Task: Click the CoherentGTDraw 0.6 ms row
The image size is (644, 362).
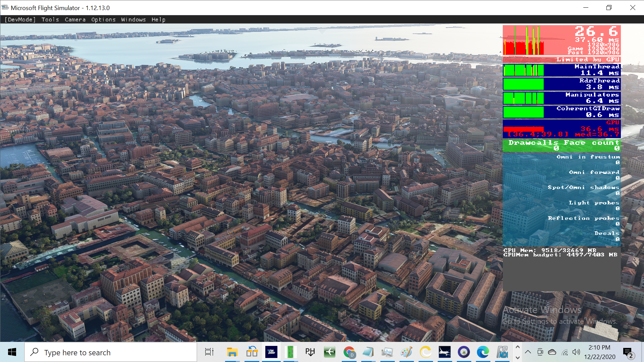Action: (562, 112)
